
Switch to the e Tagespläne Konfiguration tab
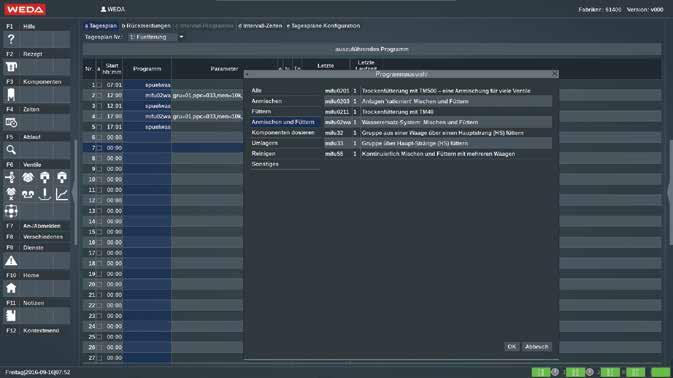point(323,26)
